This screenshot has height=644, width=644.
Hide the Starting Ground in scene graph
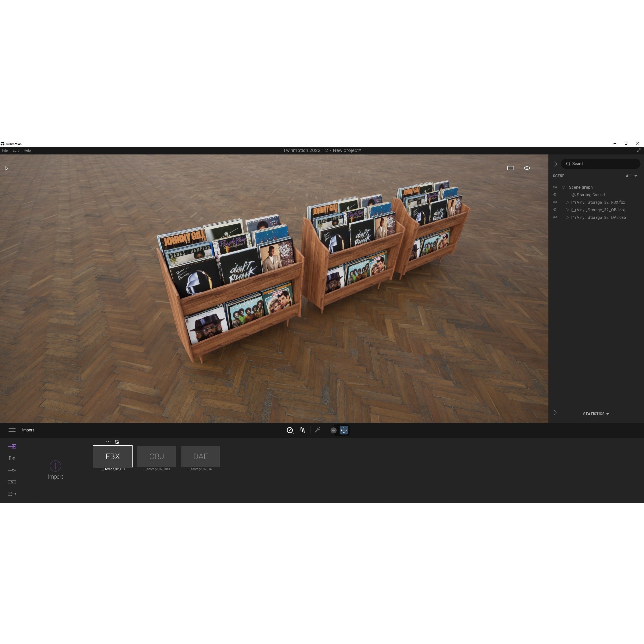[555, 194]
